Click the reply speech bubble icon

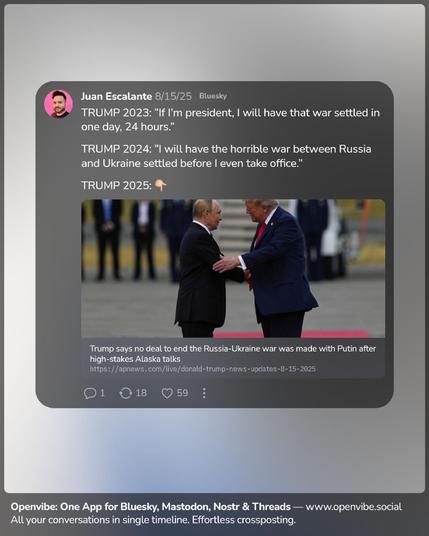pyautogui.click(x=90, y=393)
